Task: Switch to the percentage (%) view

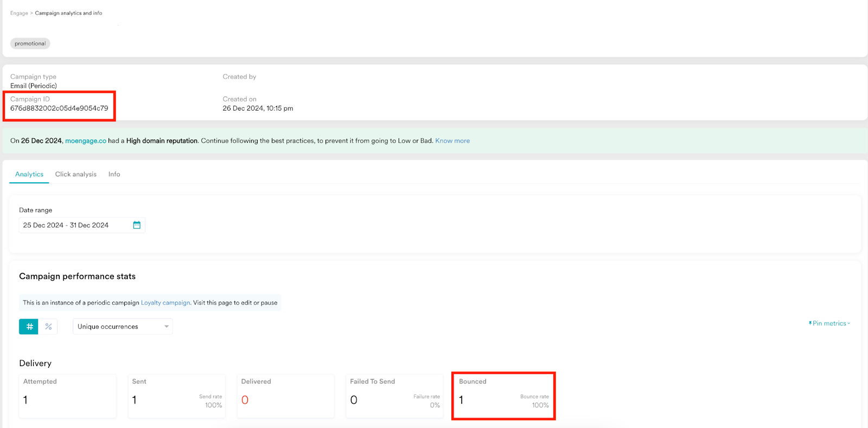Action: pos(48,327)
